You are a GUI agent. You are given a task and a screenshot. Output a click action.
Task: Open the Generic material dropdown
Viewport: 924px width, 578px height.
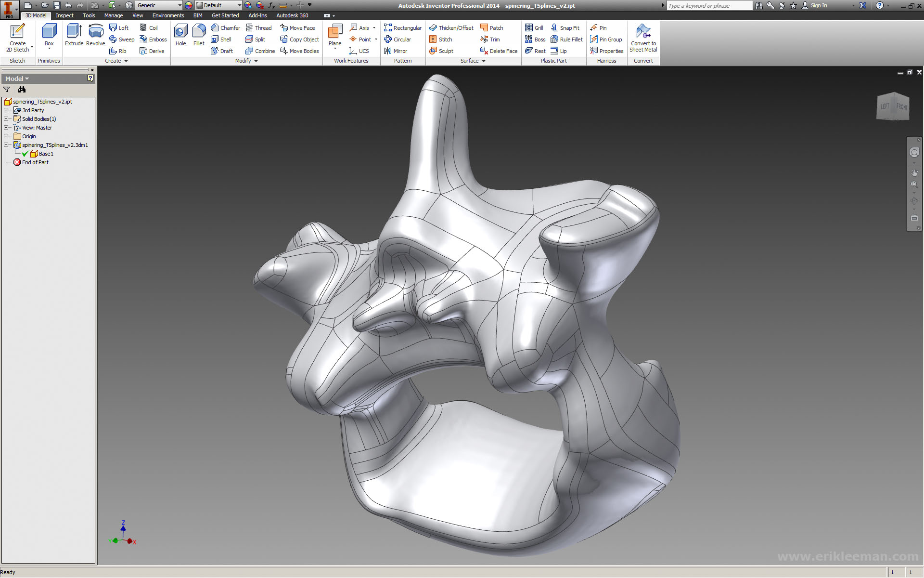pos(180,5)
